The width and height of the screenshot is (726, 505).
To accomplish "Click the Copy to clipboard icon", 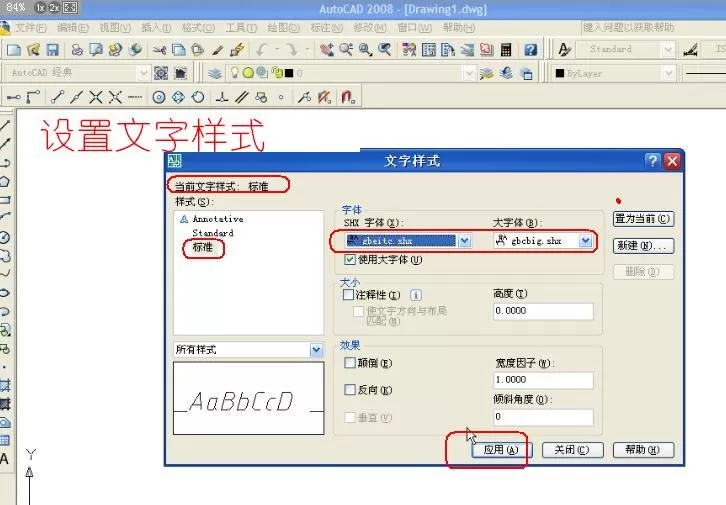I will click(179, 50).
